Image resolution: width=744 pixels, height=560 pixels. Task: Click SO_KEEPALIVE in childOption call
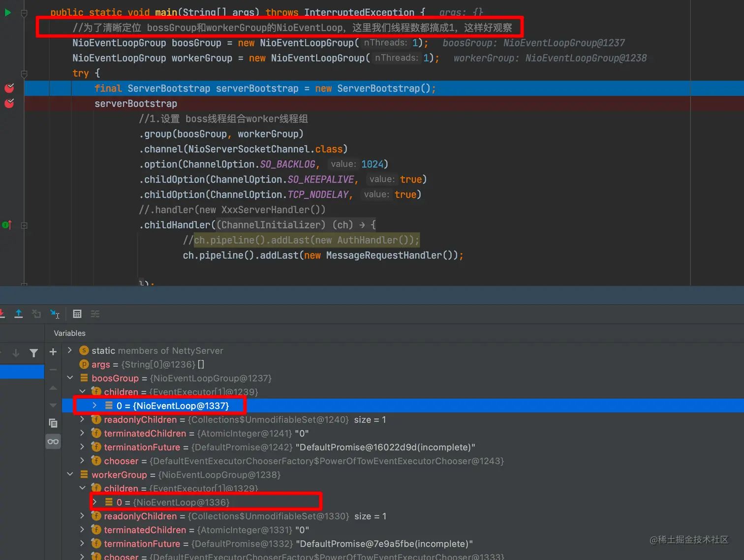point(320,179)
